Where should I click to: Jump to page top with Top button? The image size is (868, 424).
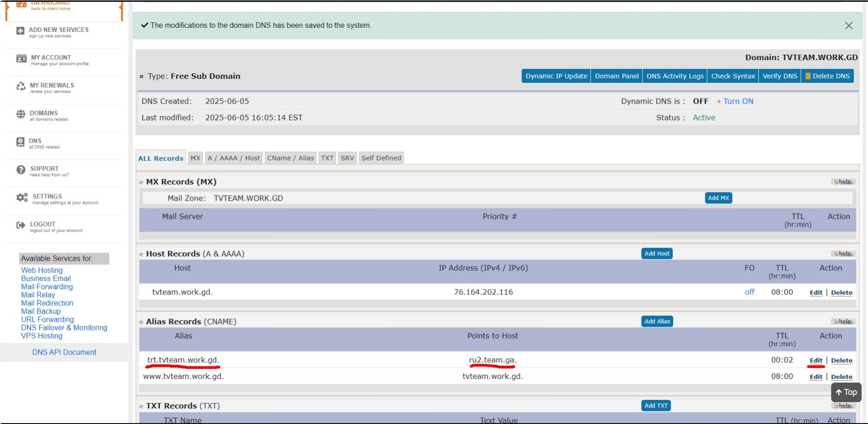(x=846, y=392)
